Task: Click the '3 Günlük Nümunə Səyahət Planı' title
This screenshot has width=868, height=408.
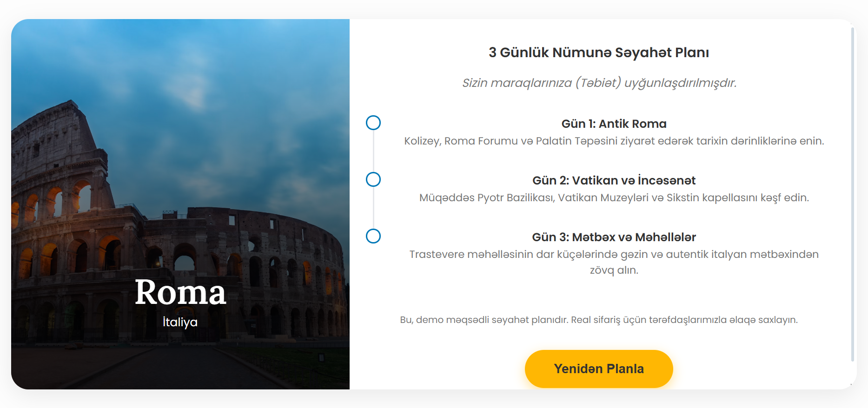Action: coord(599,53)
